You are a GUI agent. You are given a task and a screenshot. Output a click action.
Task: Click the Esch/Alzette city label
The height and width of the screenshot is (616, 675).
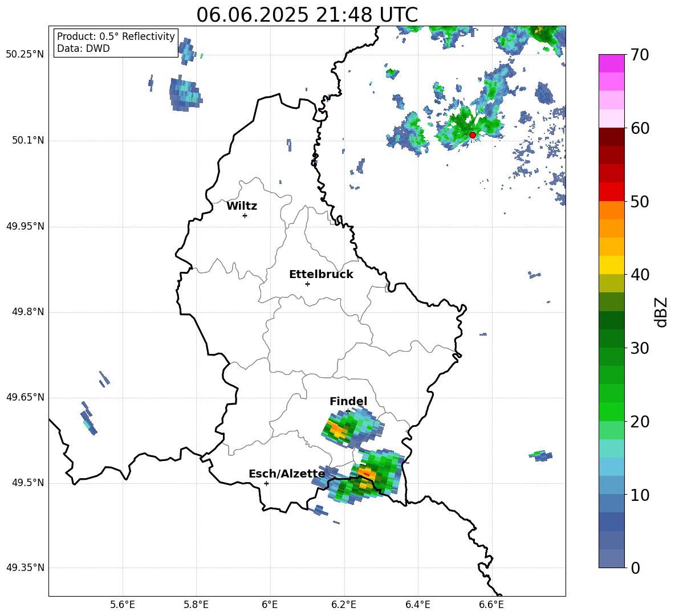(x=287, y=474)
